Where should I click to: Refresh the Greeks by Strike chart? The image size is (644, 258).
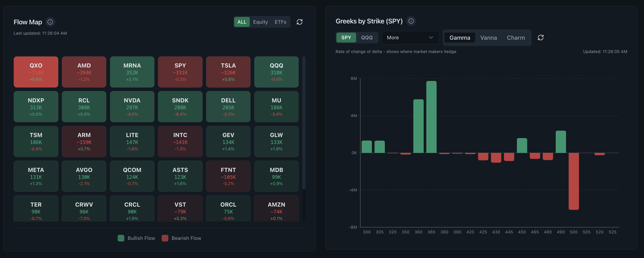541,38
